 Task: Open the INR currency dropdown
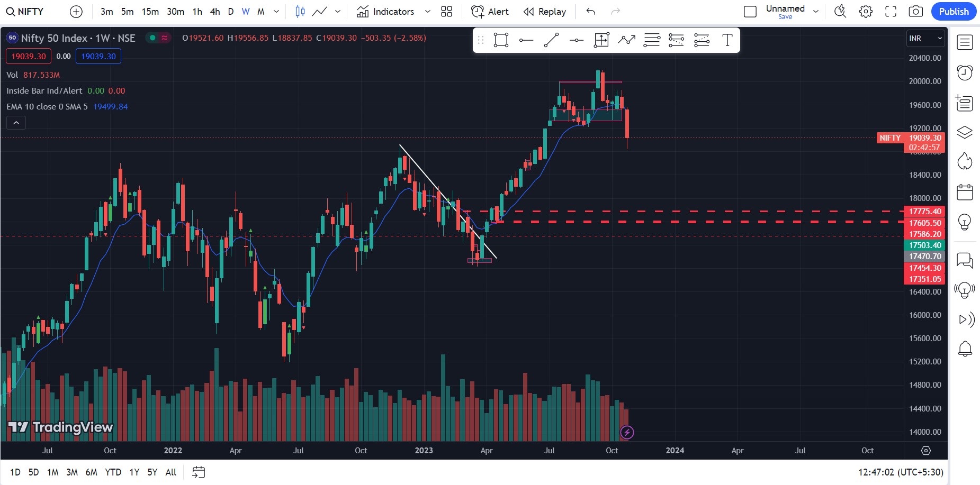[925, 39]
